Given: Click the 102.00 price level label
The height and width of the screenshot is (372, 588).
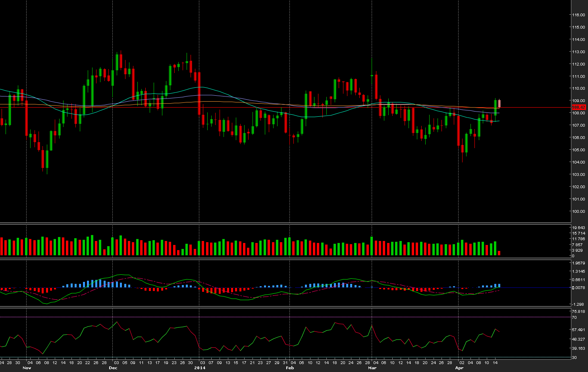Looking at the screenshot, I should [578, 187].
